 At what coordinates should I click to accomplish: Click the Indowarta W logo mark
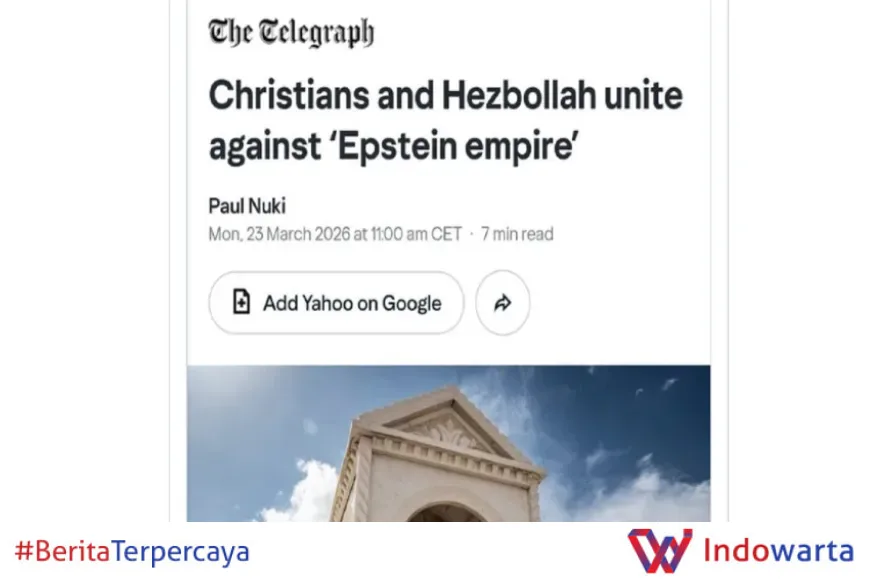660,550
